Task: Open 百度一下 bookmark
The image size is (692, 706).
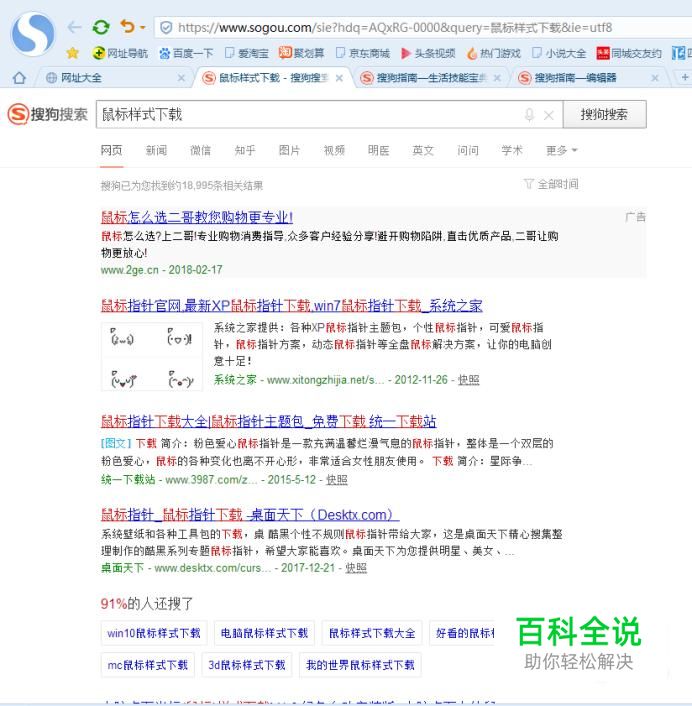Action: (186, 53)
